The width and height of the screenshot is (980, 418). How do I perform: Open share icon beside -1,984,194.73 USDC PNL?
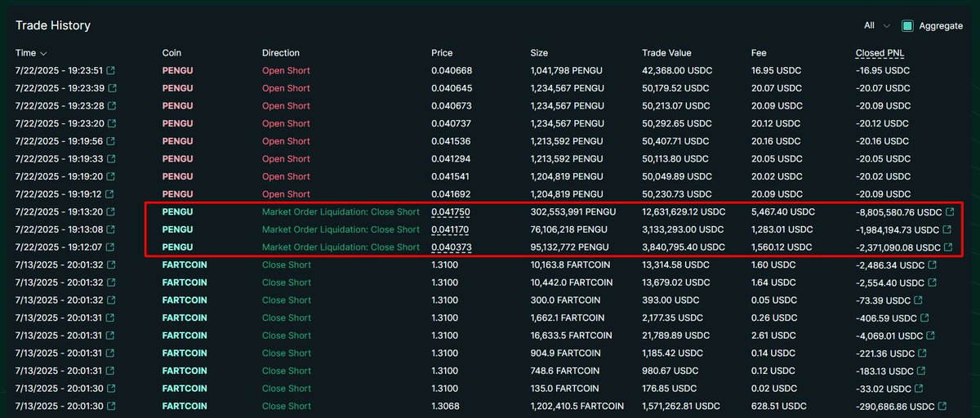click(949, 229)
